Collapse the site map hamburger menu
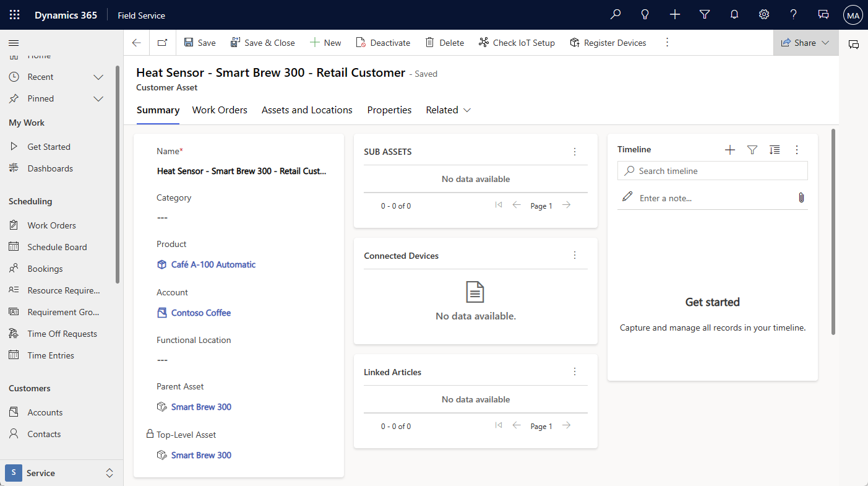868x486 pixels. coord(14,43)
